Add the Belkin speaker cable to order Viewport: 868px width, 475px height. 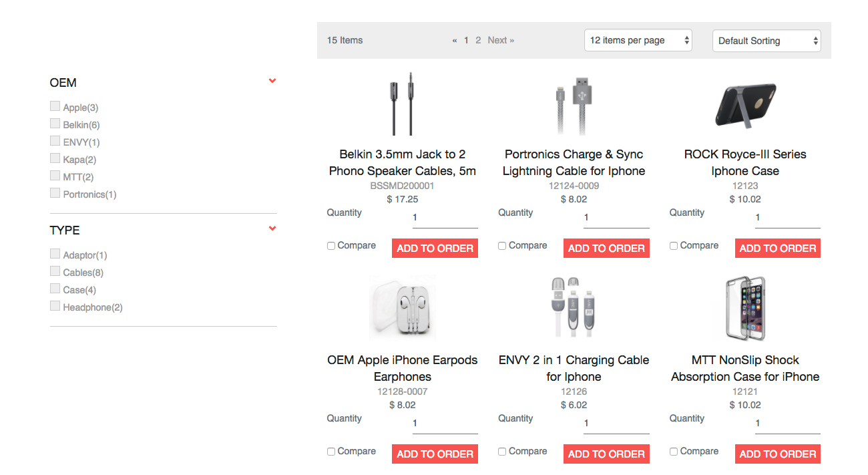[435, 249]
